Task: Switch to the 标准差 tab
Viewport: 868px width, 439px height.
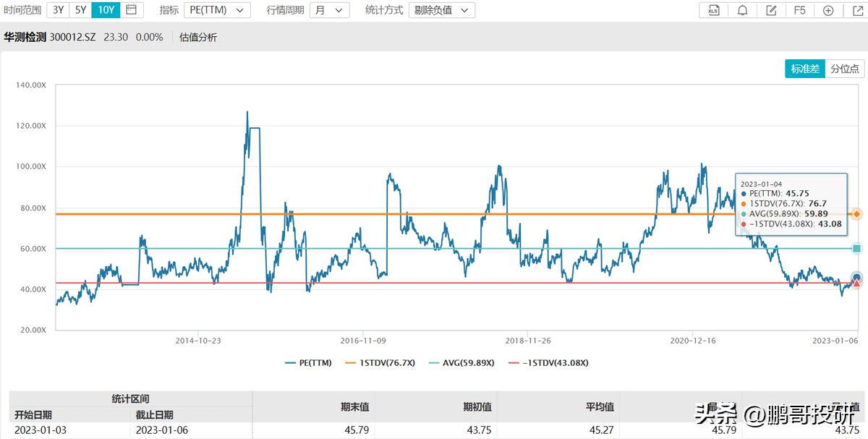Action: coord(805,69)
